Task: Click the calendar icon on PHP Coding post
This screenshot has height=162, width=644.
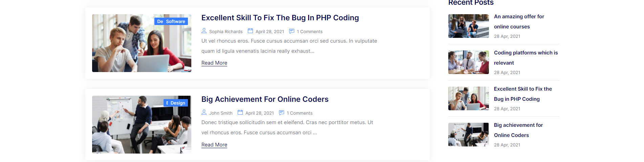Action: pyautogui.click(x=250, y=31)
